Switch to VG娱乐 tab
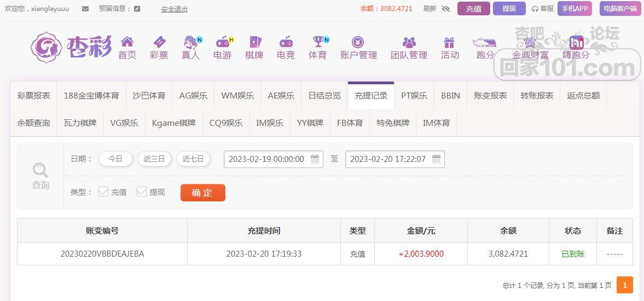The height and width of the screenshot is (301, 644). (x=124, y=123)
